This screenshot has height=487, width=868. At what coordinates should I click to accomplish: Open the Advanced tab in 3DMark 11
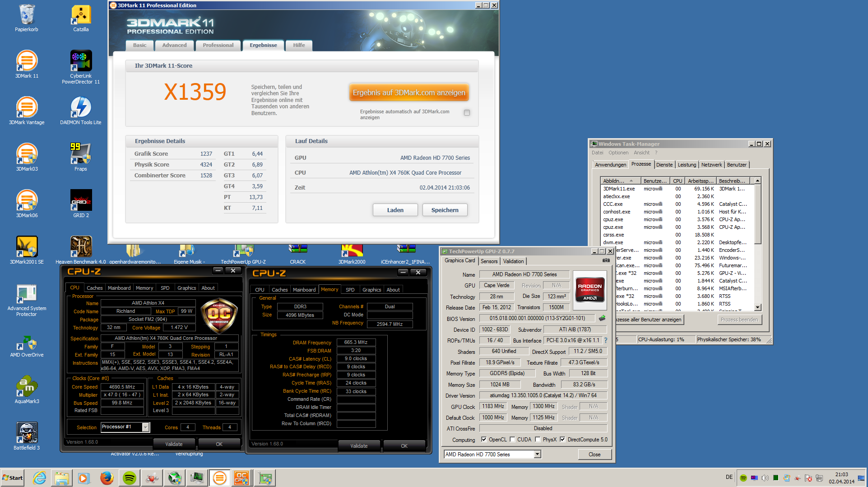click(174, 45)
